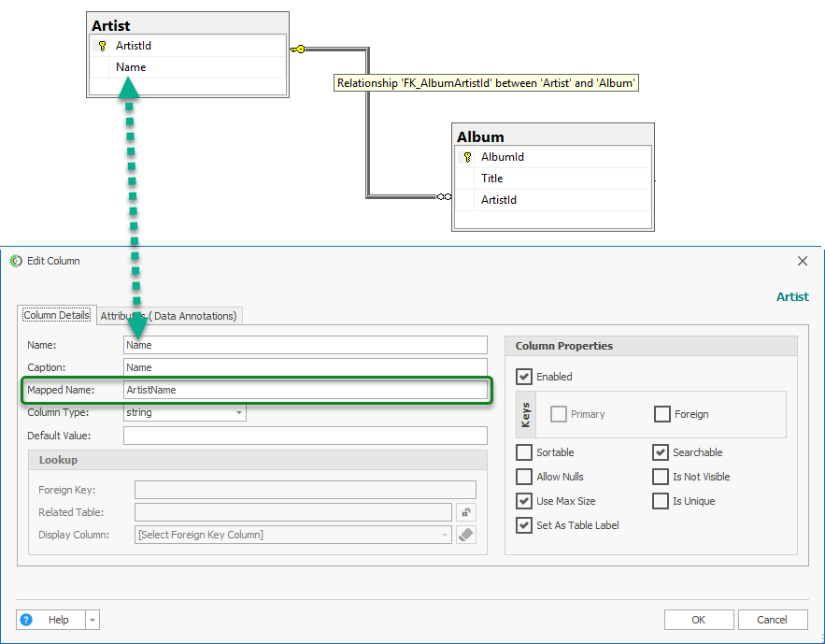Open the Attributes (Data Annotations) tab
Image resolution: width=825 pixels, height=644 pixels.
coord(169,316)
